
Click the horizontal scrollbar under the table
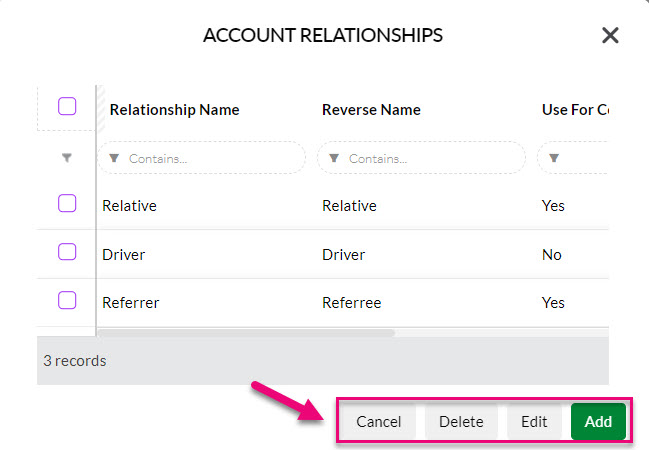click(246, 332)
